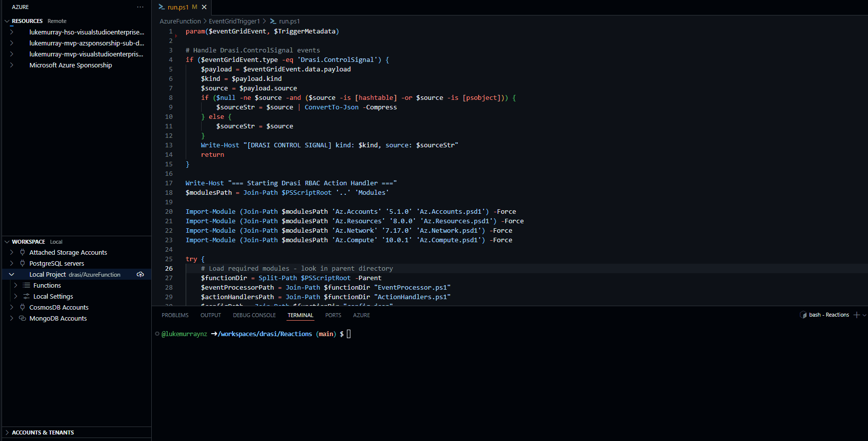Switch to the DEBUG CONSOLE tab
This screenshot has width=868, height=441.
(x=254, y=315)
